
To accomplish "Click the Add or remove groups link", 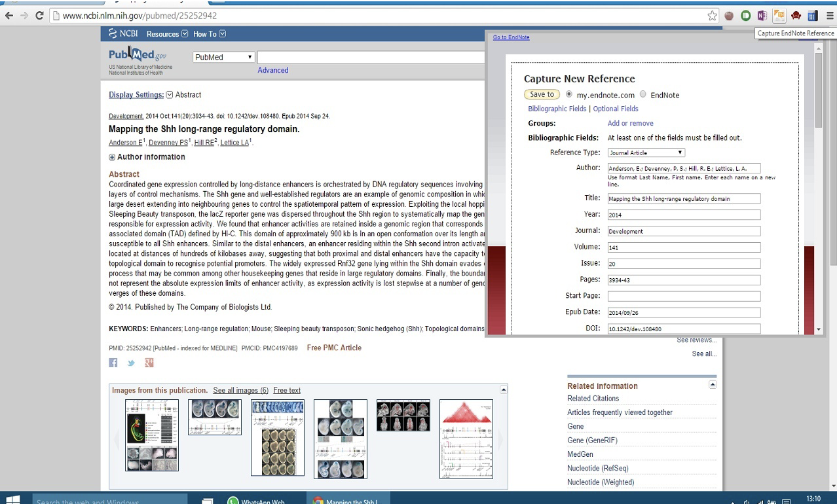I will point(630,123).
